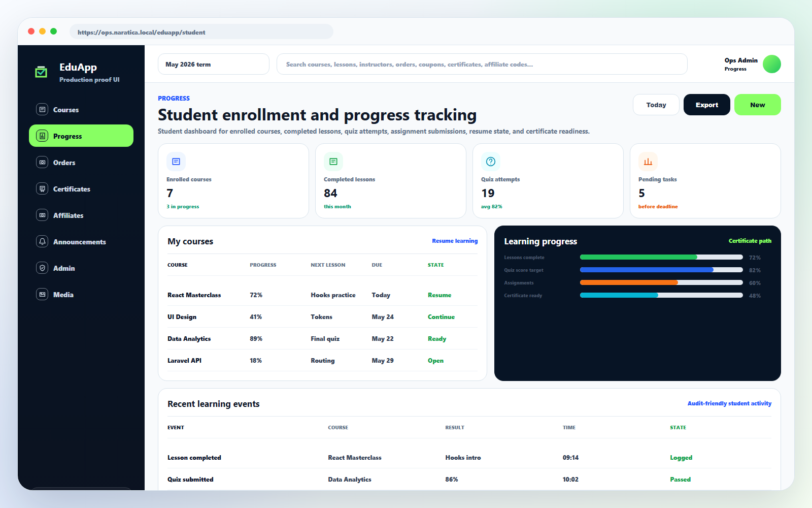Click the Certificate ready progress bar
Image resolution: width=812 pixels, height=508 pixels.
tap(661, 295)
